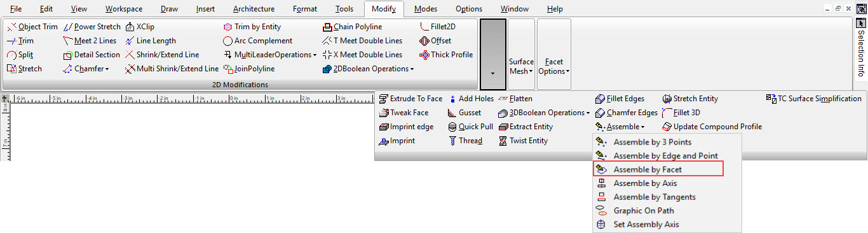
Task: Choose the Fillet2D tool
Action: (438, 27)
